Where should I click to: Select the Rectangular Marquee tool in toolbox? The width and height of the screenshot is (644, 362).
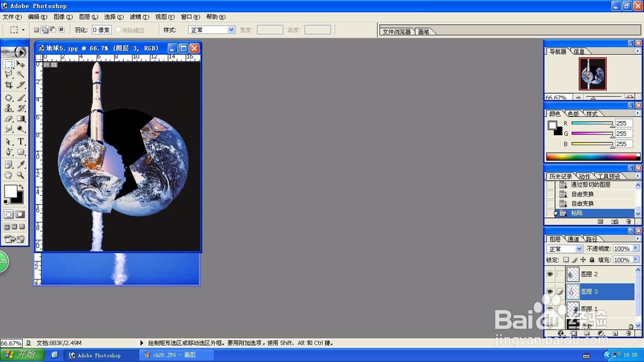tap(8, 64)
